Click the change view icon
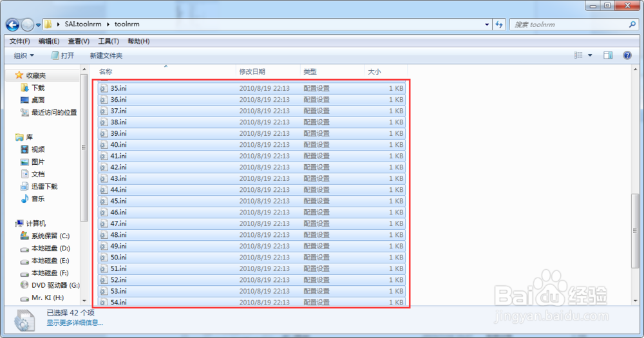 578,55
